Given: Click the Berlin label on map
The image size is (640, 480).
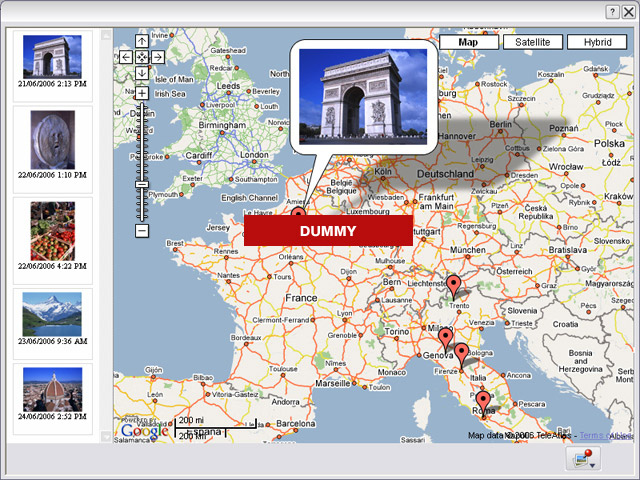Looking at the screenshot, I should [x=500, y=124].
